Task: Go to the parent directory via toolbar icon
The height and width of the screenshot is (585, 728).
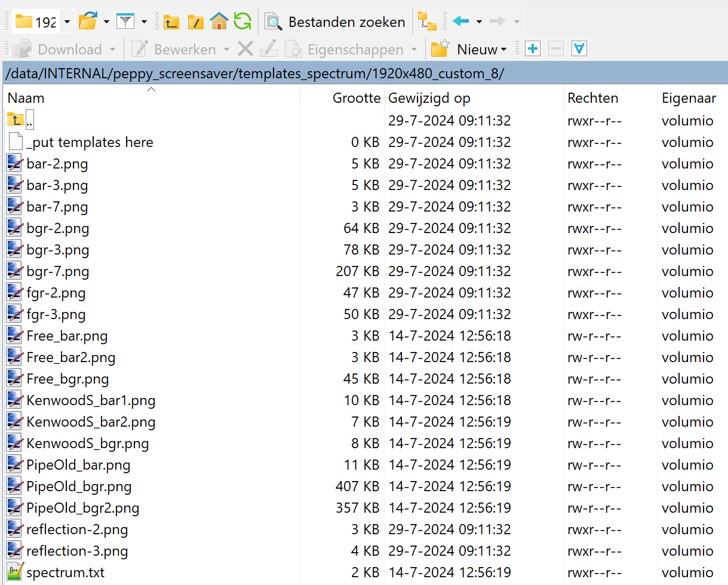Action: (171, 22)
